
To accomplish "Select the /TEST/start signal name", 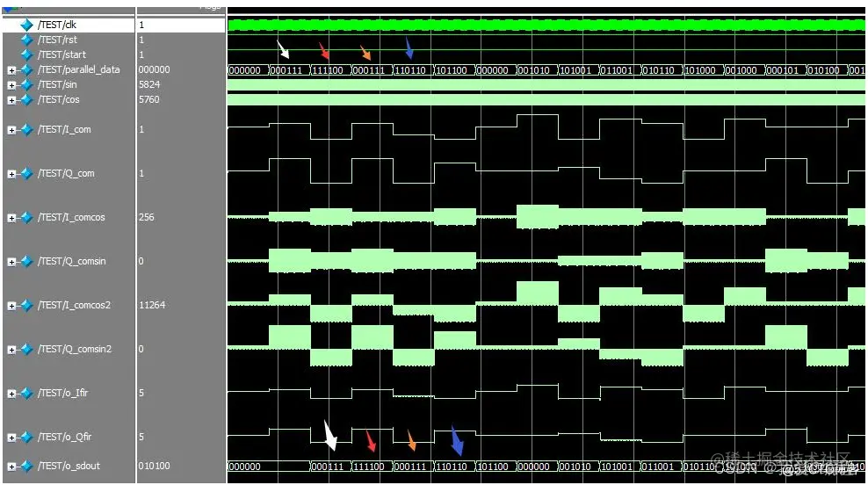I will 62,54.
